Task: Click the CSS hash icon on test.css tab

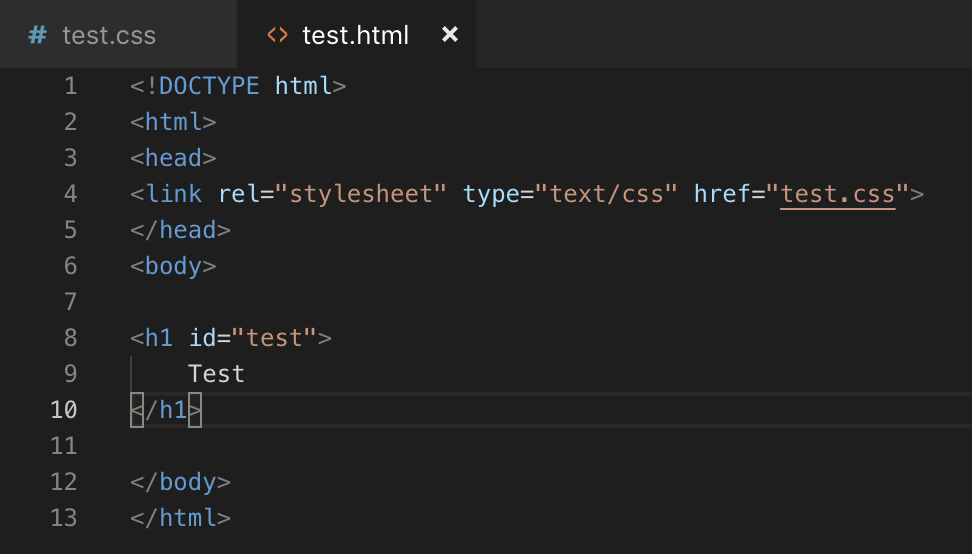Action: click(37, 35)
